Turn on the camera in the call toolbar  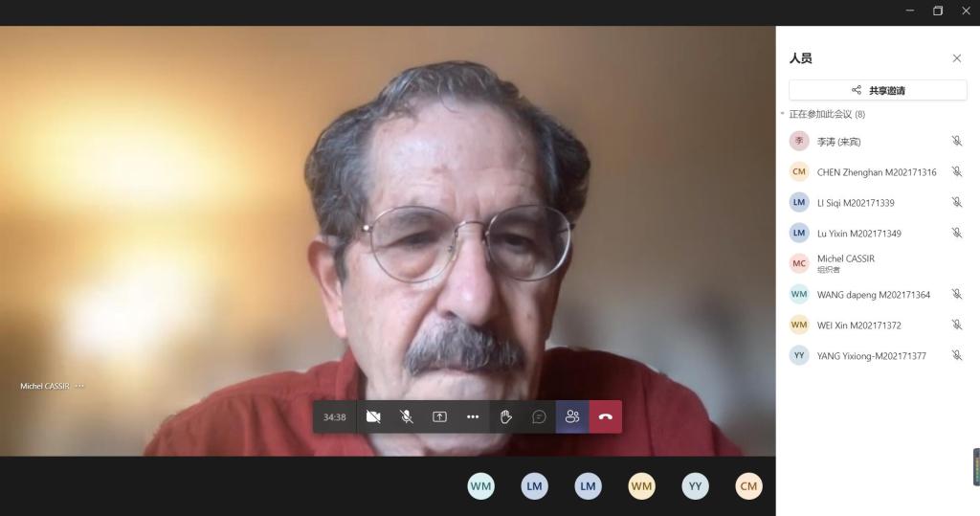point(373,416)
